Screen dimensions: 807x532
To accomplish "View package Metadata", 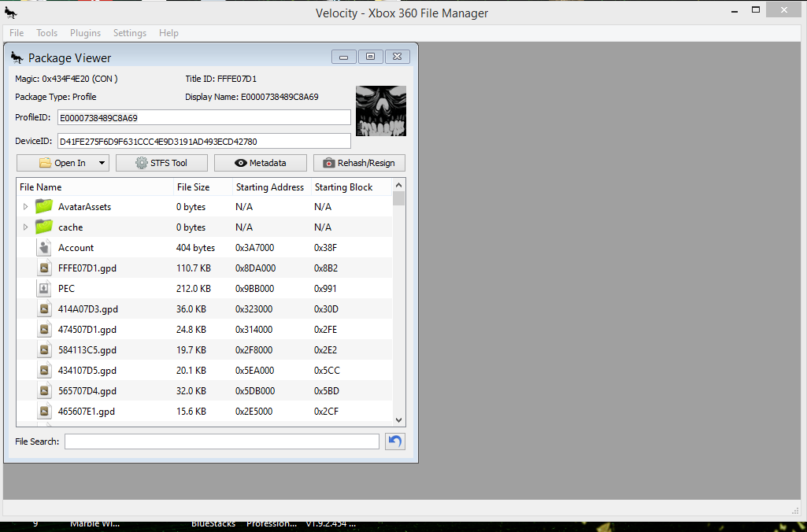I will pos(261,163).
